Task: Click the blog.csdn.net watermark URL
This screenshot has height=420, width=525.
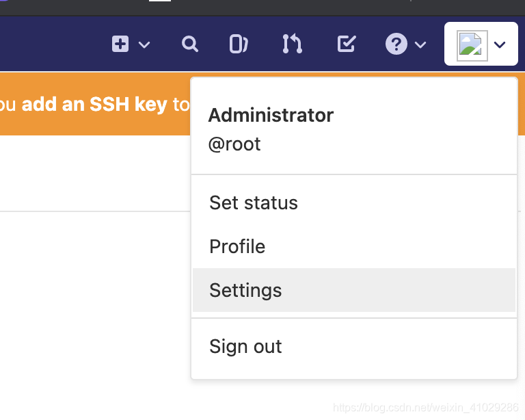Action: 426,408
